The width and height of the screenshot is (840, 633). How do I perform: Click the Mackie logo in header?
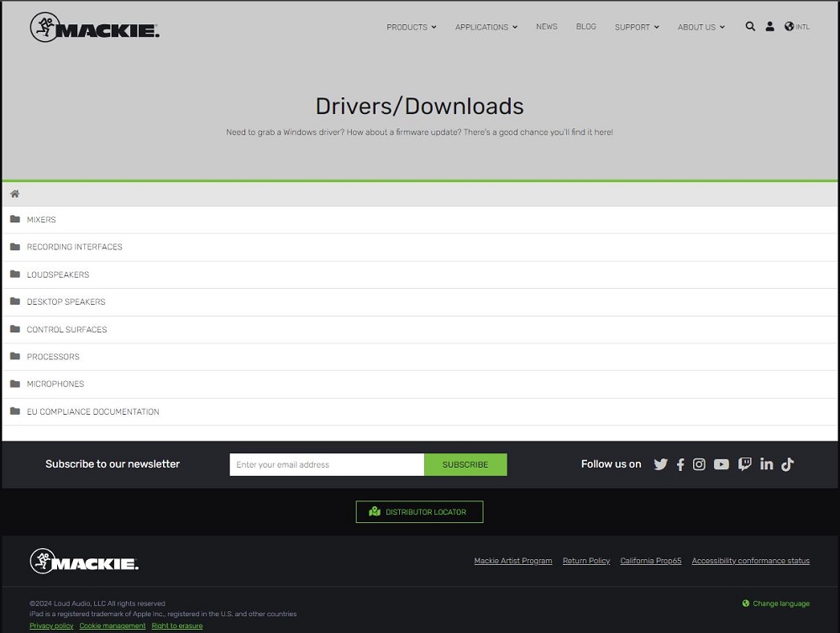[x=94, y=27]
